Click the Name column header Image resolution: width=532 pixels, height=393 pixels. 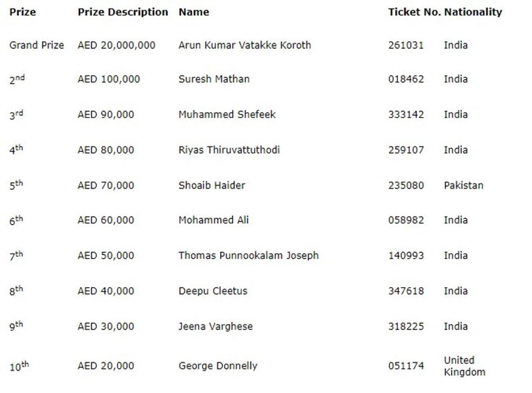coord(194,12)
